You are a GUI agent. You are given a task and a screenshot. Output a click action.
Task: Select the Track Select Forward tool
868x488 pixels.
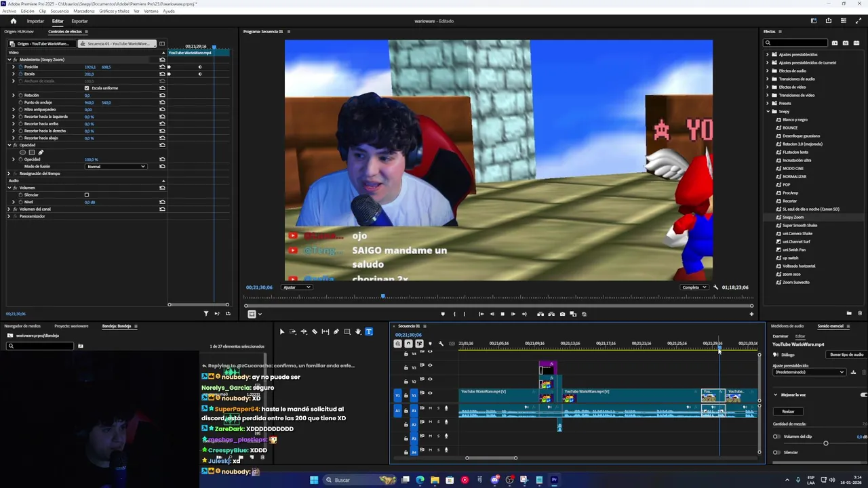pyautogui.click(x=293, y=331)
